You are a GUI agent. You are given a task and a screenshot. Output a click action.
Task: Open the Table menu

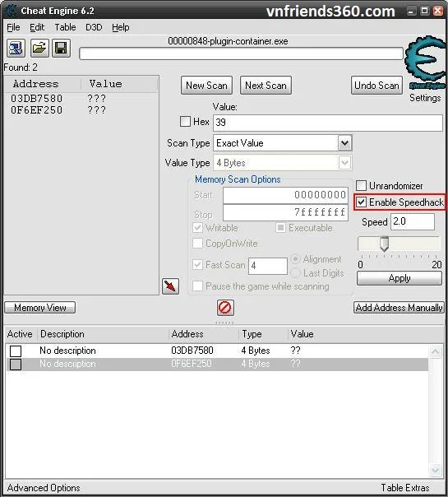tap(65, 27)
